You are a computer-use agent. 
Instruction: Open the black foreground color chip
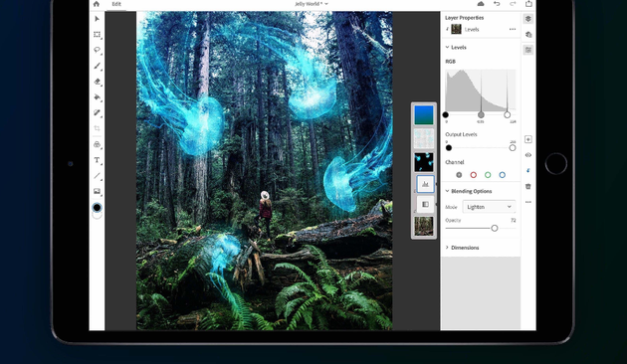pyautogui.click(x=97, y=208)
